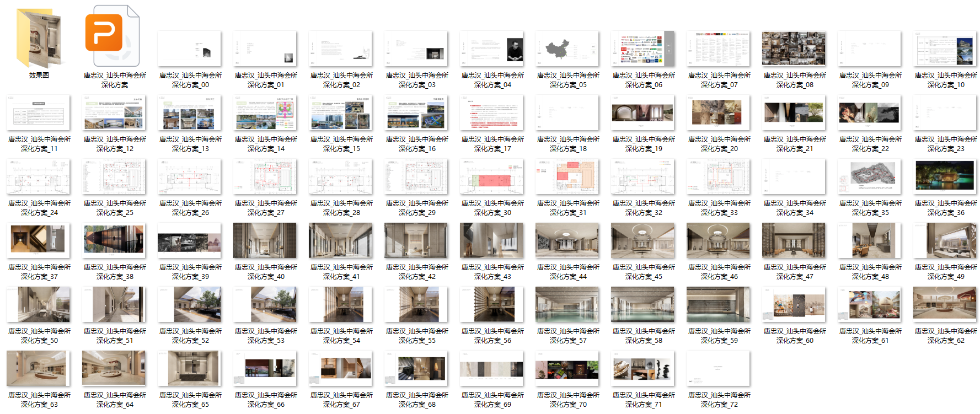The image size is (980, 414).
Task: Open photo collage image 深化方案_08
Action: (x=794, y=49)
